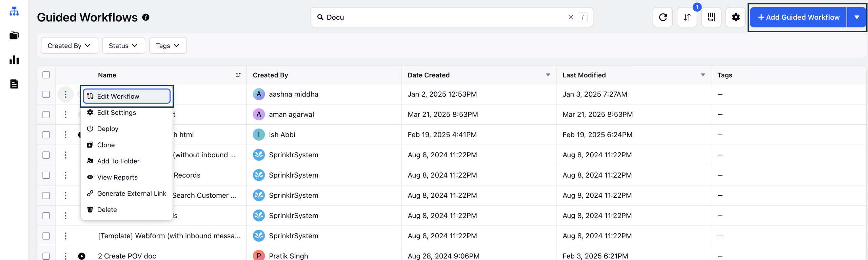Choose Add To Folder in the menu
Screen dimensions: 868x260
(x=127, y=161)
